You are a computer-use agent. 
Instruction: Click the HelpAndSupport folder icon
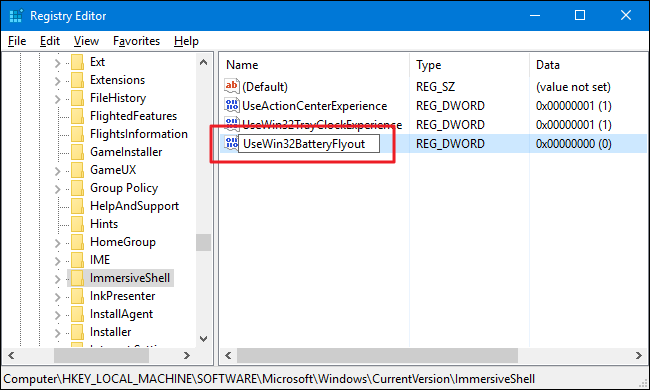78,206
